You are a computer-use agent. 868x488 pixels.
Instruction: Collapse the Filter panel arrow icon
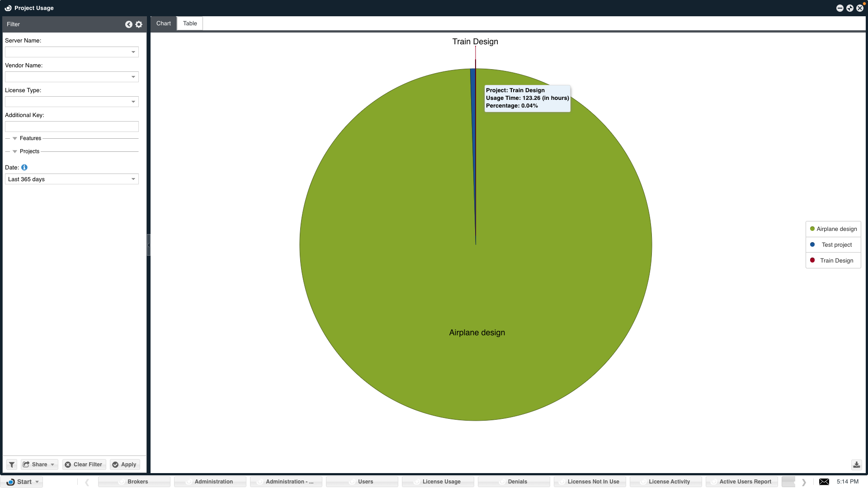coord(129,24)
